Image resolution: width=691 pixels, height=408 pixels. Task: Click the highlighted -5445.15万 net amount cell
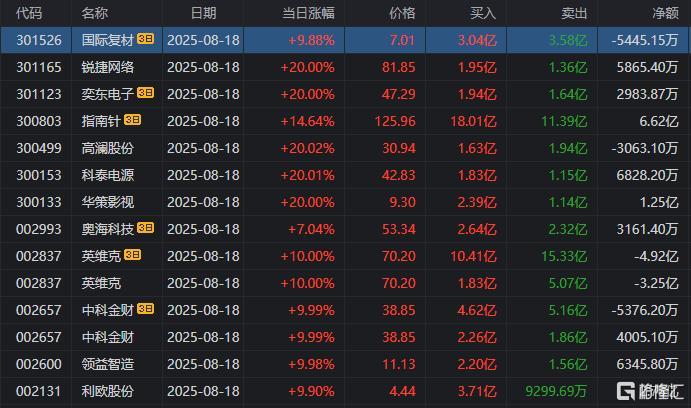click(645, 41)
